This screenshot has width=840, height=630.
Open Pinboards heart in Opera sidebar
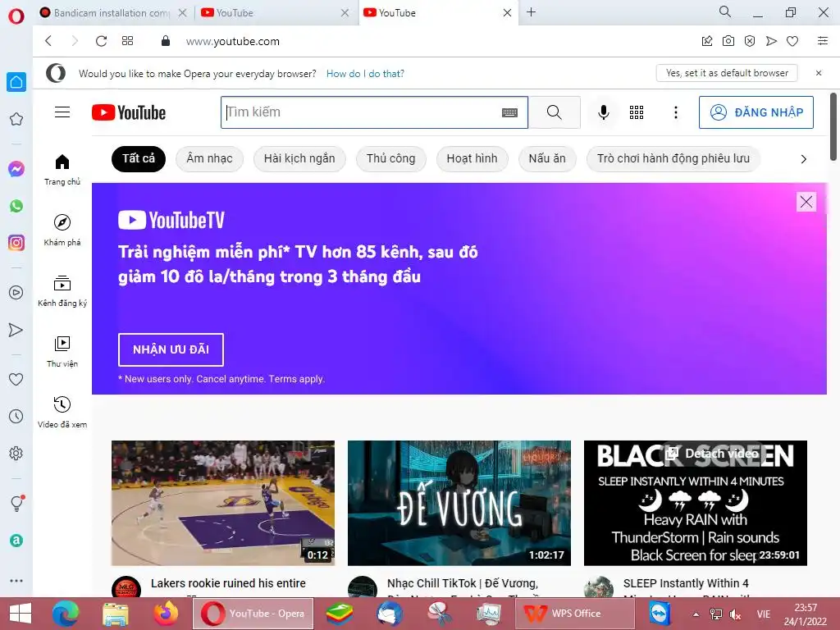click(x=16, y=379)
